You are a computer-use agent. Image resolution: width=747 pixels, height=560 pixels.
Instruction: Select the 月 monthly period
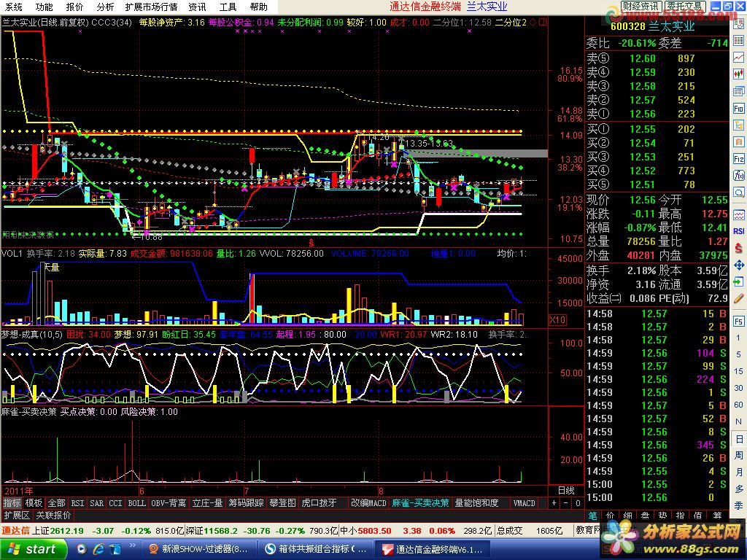tap(738, 472)
